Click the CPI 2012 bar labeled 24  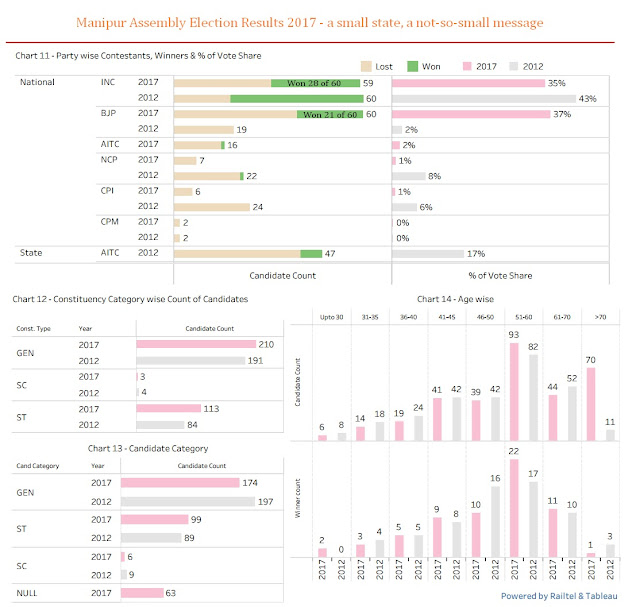[x=212, y=207]
